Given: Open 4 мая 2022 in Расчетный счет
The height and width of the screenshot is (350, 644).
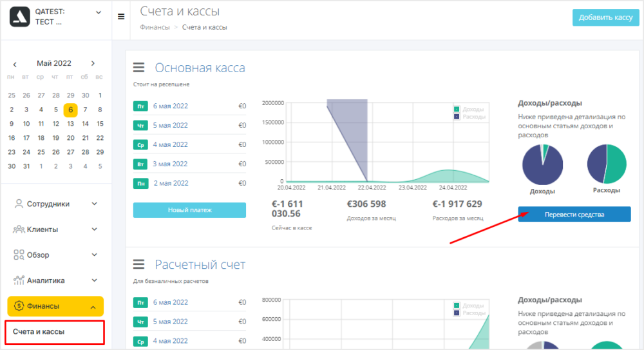Looking at the screenshot, I should 171,341.
